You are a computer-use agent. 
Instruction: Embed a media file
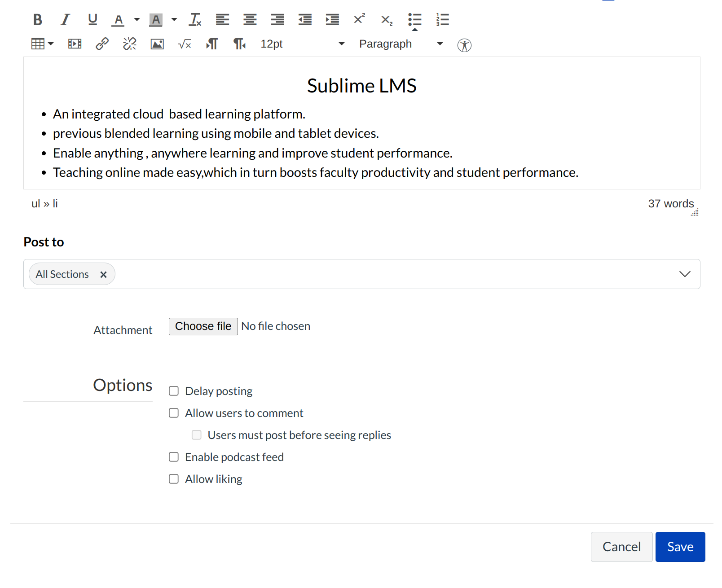click(x=75, y=44)
